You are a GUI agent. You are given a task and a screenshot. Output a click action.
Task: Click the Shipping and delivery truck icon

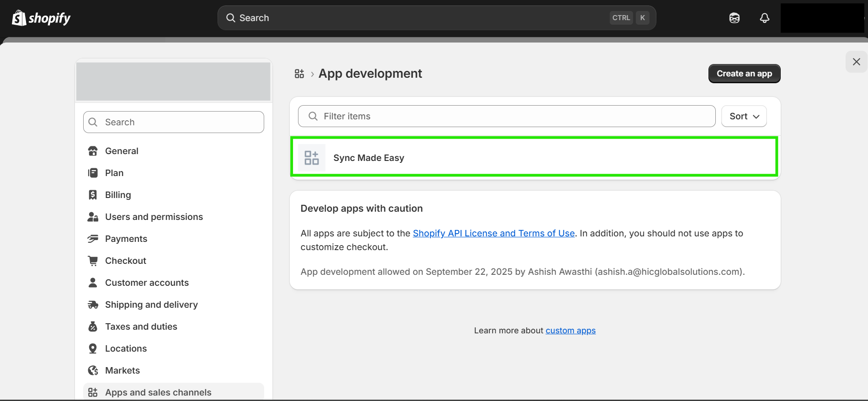tap(93, 305)
